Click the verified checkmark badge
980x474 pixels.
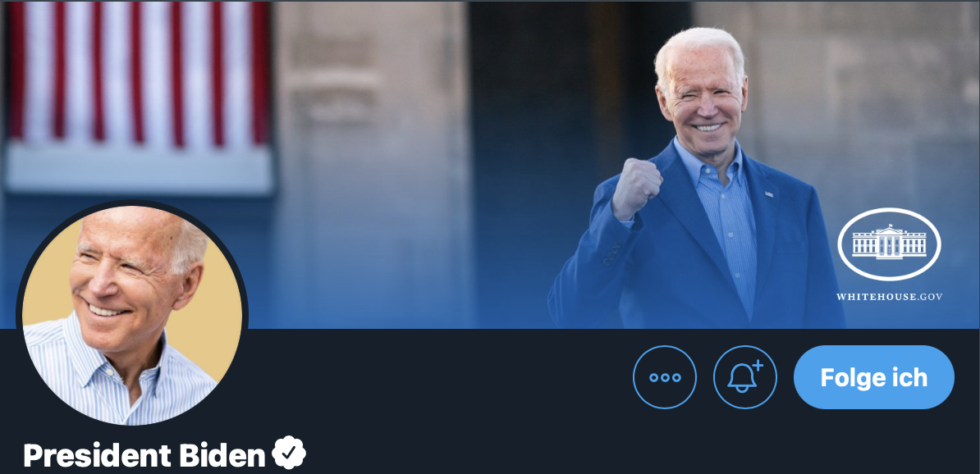pyautogui.click(x=289, y=453)
